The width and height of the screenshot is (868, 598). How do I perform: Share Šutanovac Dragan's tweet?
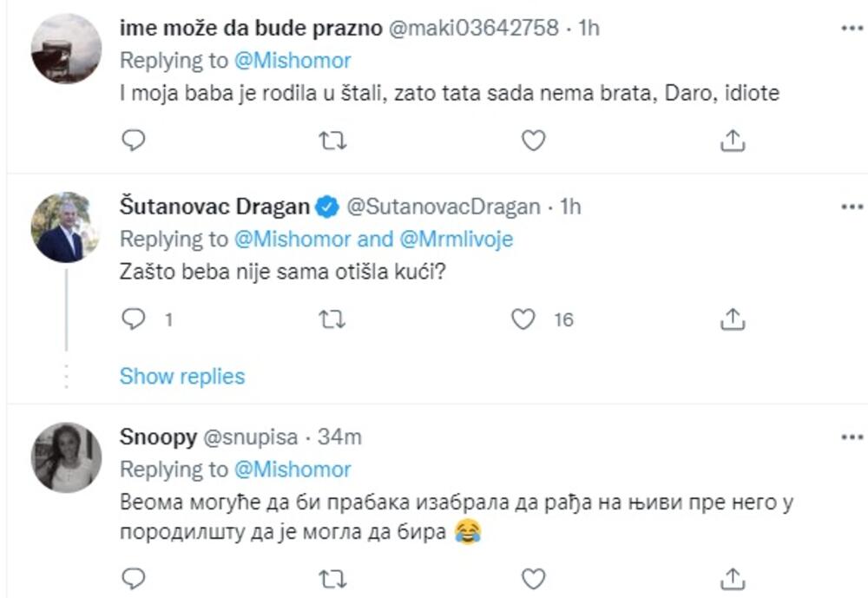coord(733,319)
